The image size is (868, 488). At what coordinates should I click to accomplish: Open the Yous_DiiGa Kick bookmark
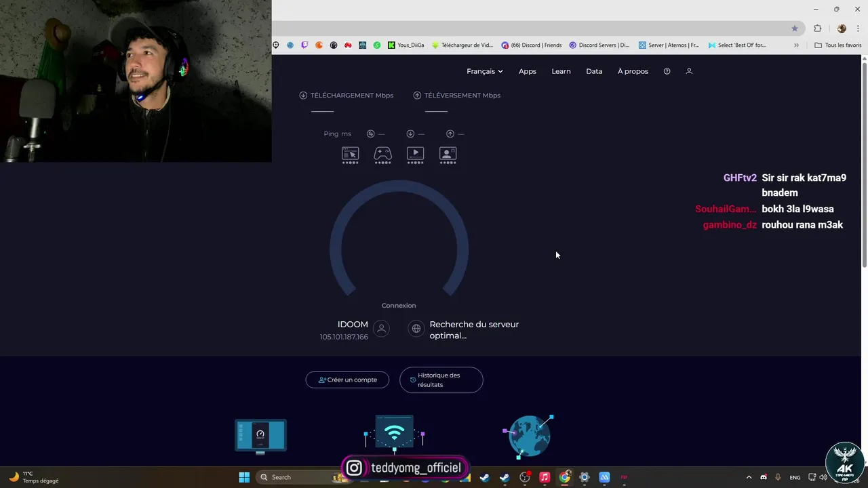[x=406, y=45]
